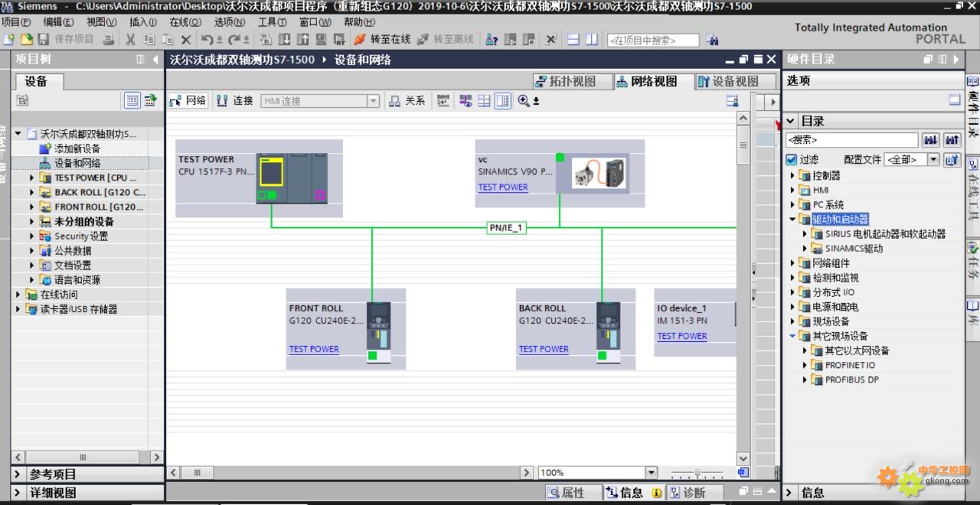Click the binoculars search-in-project icon

[x=713, y=40]
